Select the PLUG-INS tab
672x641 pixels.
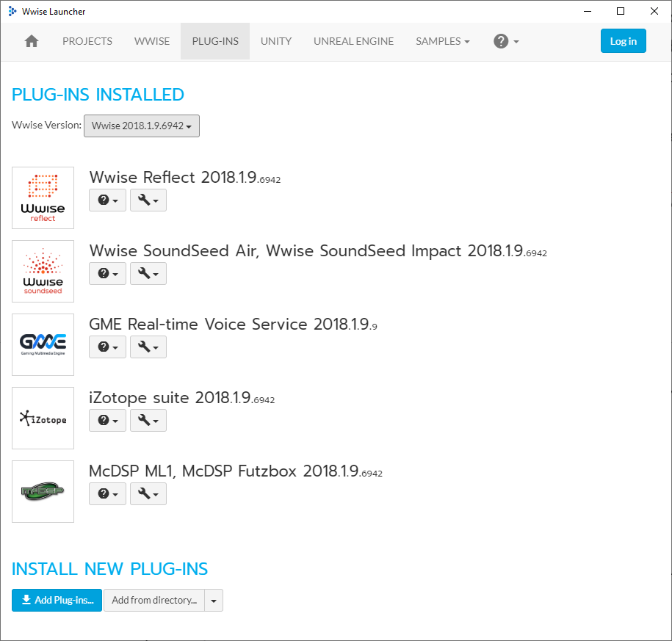coord(215,41)
